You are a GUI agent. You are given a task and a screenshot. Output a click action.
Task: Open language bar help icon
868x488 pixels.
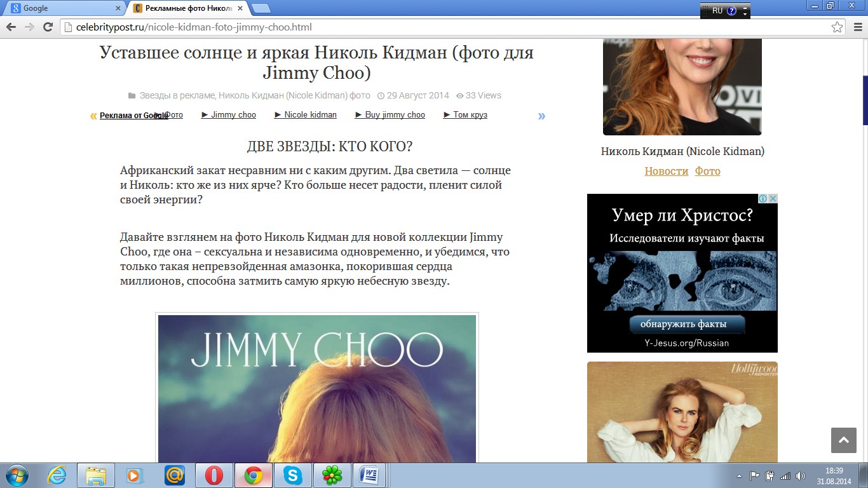click(731, 11)
